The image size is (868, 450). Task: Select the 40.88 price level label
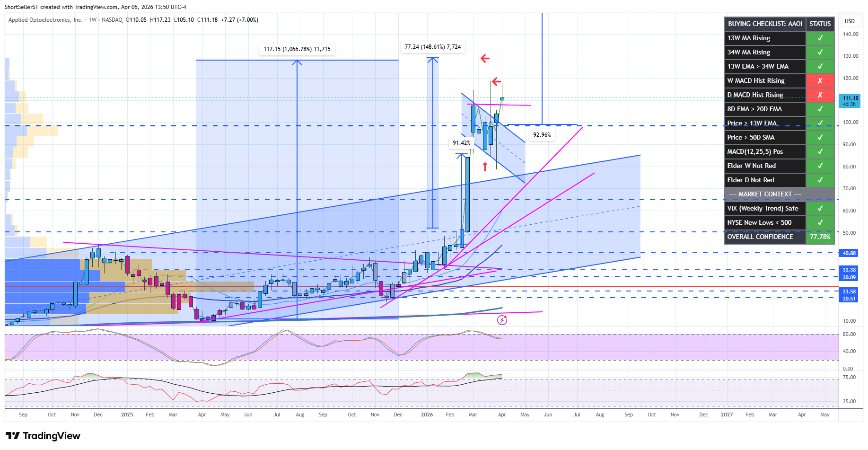point(849,253)
